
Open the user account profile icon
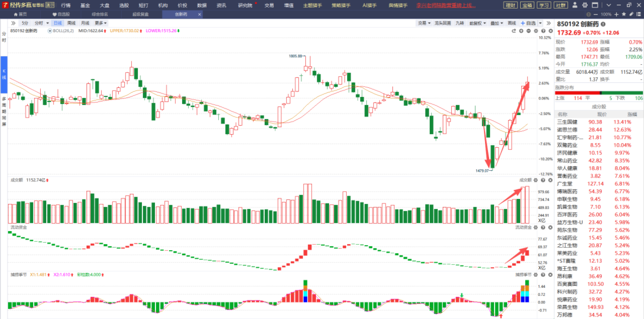coord(575,5)
